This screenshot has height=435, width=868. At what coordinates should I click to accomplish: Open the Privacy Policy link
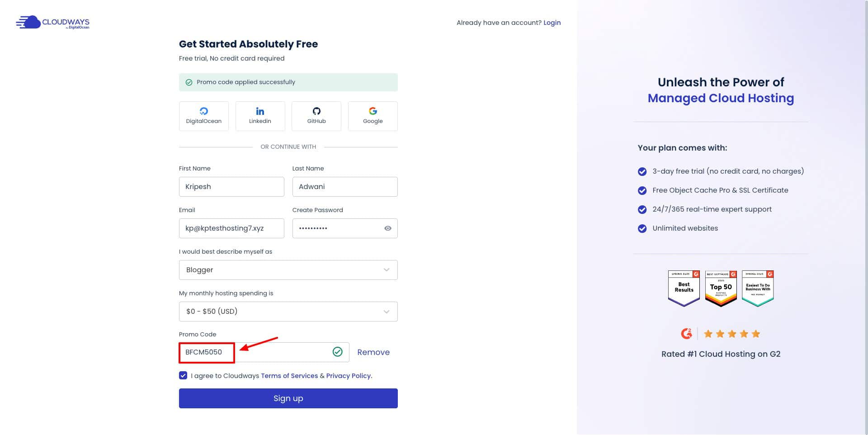tap(349, 376)
